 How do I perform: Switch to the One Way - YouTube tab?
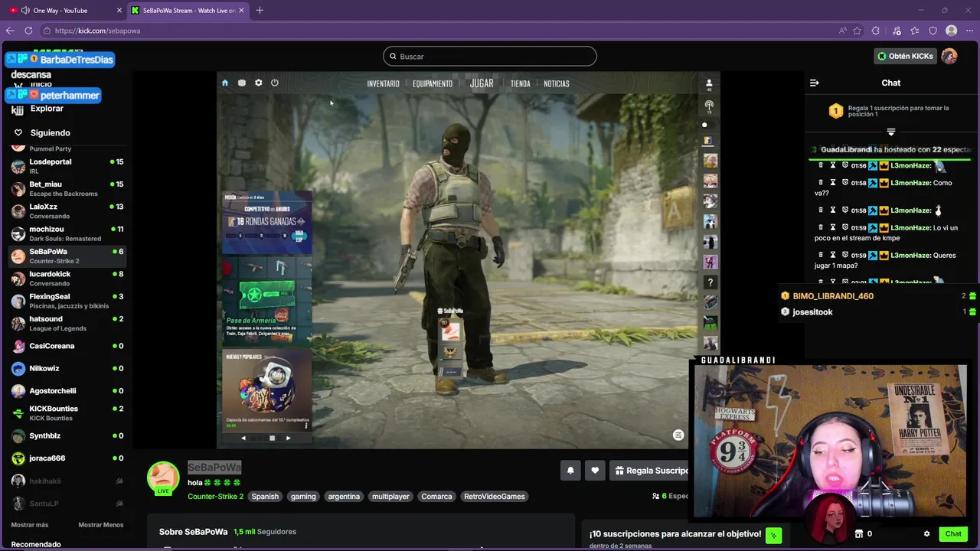click(x=65, y=10)
